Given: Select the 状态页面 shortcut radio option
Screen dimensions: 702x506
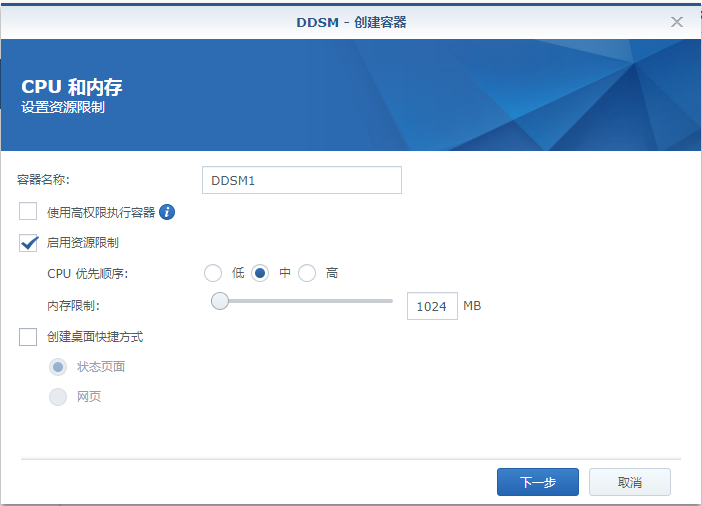Looking at the screenshot, I should 58,367.
